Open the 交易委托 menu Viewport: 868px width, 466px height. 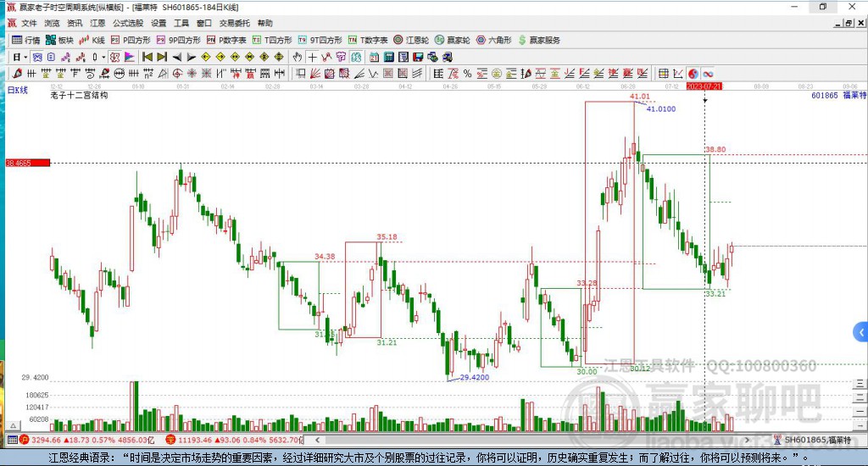coord(235,23)
